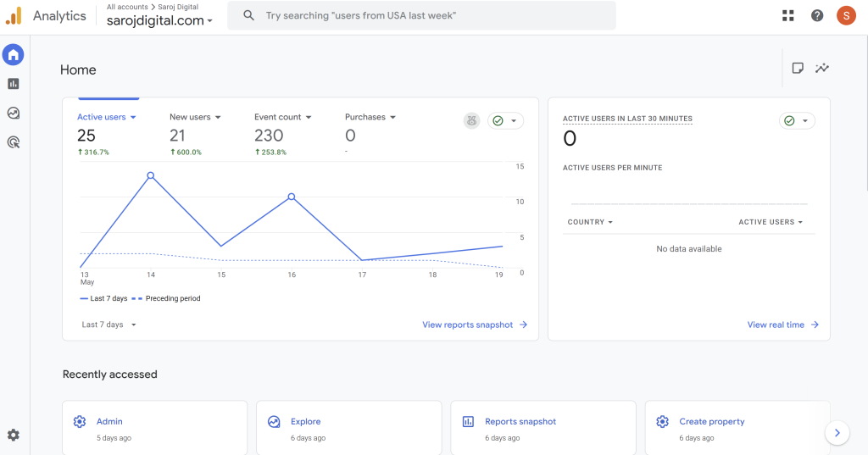This screenshot has width=868, height=455.
Task: Select the Event count metric tab
Action: 282,117
